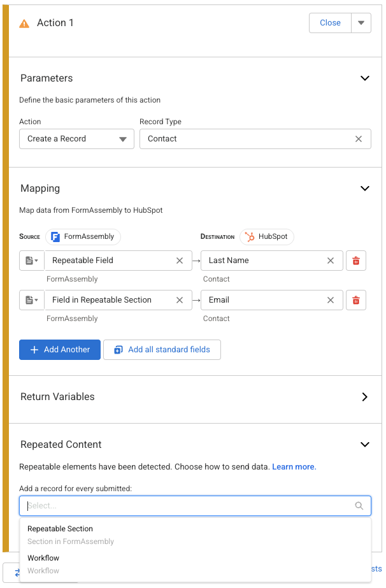
Task: Clear the Repeatable Field source value
Action: [x=180, y=261]
